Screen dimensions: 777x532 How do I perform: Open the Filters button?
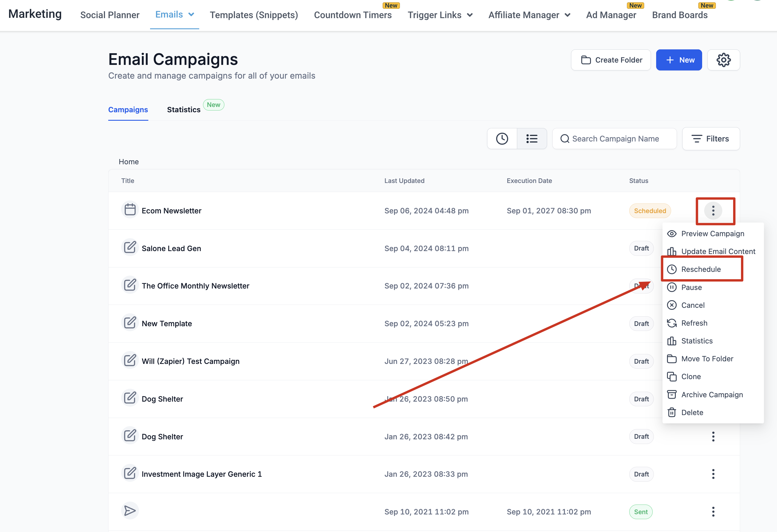pyautogui.click(x=711, y=139)
